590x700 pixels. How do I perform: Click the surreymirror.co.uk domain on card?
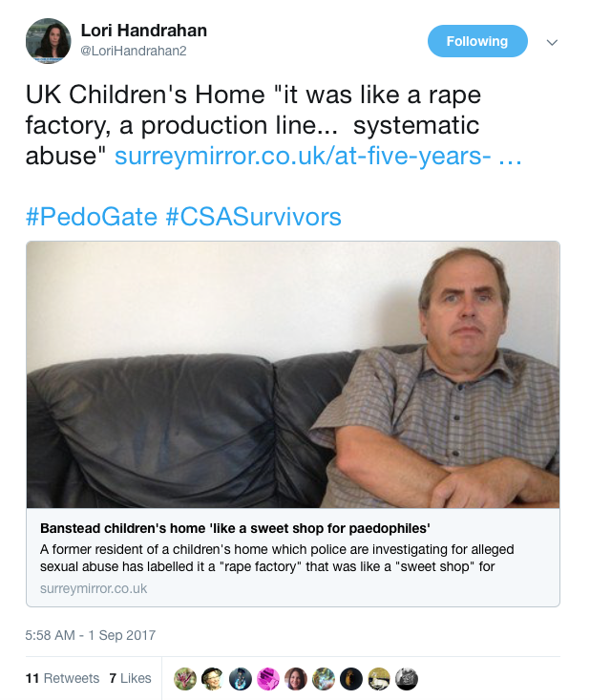click(94, 588)
